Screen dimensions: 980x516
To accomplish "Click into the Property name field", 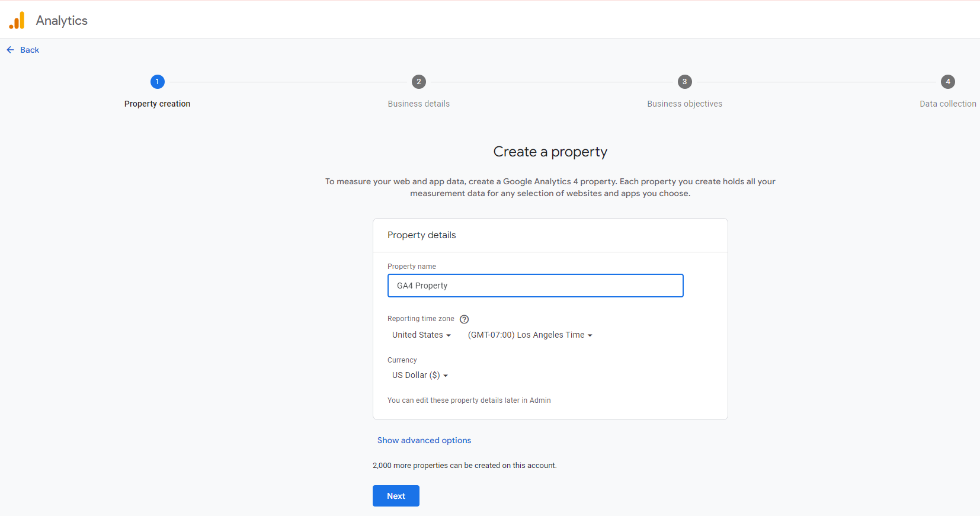I will 536,286.
